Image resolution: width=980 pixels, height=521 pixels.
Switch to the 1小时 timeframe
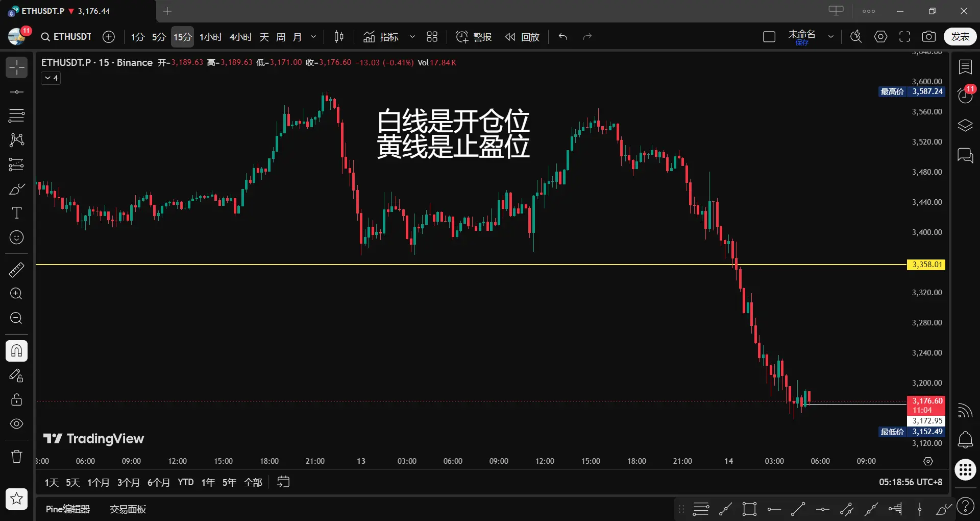[210, 37]
